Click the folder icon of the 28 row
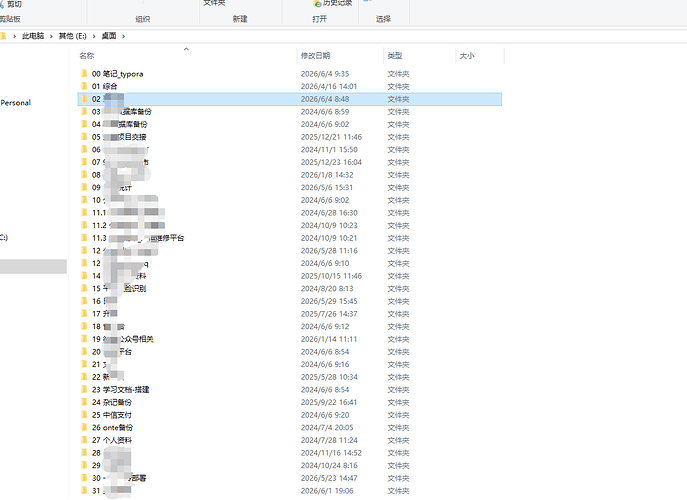The height and width of the screenshot is (500, 687). pos(84,452)
